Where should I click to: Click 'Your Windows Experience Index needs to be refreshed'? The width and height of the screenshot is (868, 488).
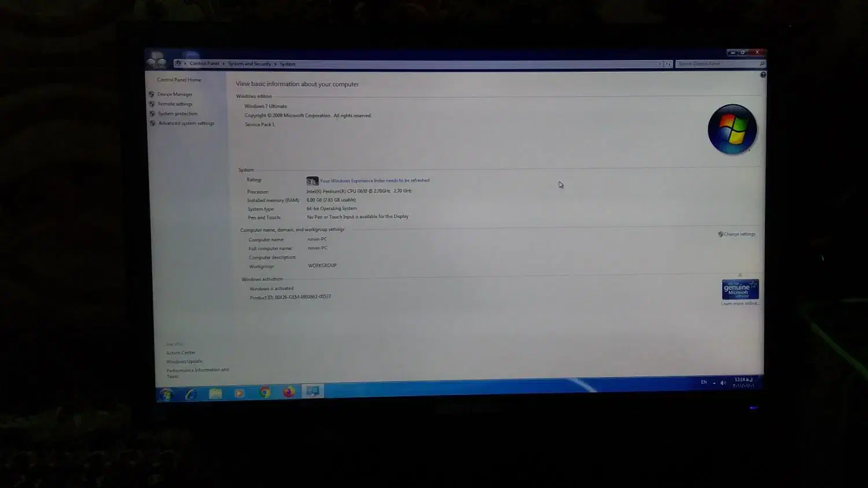[x=375, y=180]
